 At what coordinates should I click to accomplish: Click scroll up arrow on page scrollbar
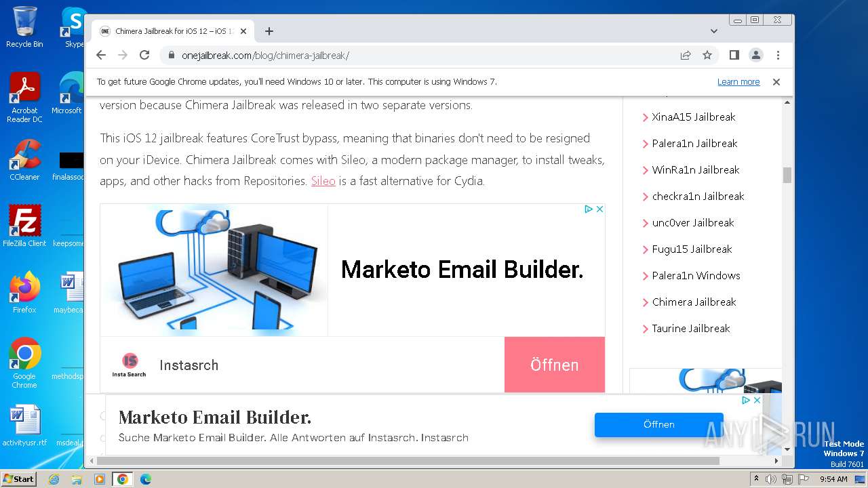click(x=787, y=102)
